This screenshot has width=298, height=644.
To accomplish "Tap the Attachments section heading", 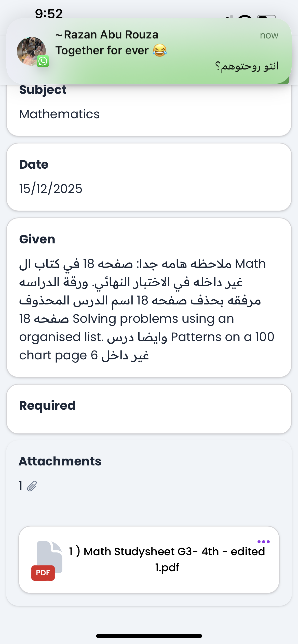I will pyautogui.click(x=60, y=461).
